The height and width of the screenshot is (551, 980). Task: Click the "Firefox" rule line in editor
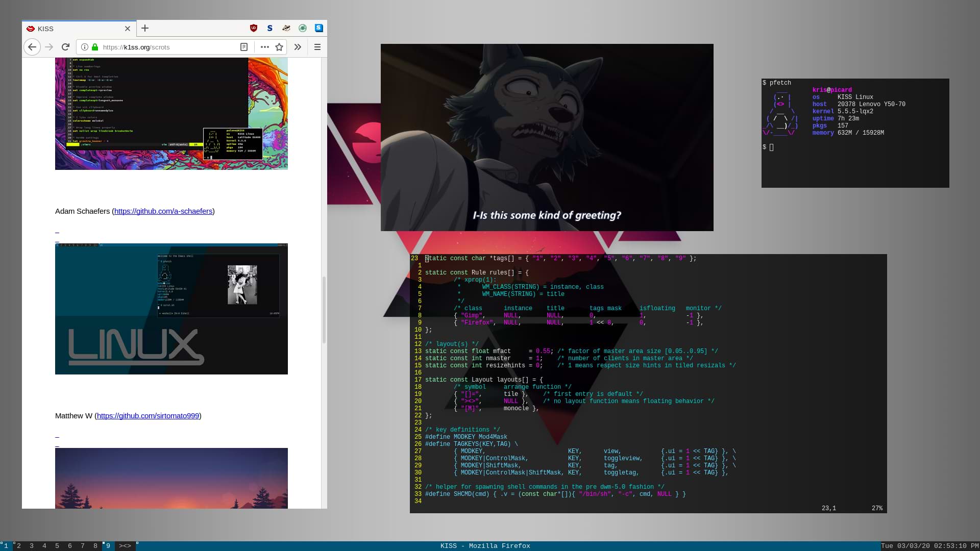(578, 322)
